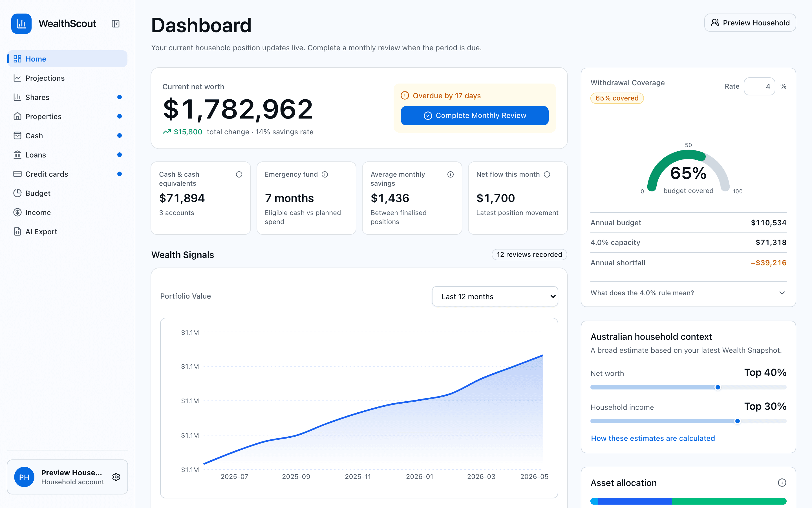Click the Loans bank icon
The width and height of the screenshot is (812, 508).
coord(17,155)
